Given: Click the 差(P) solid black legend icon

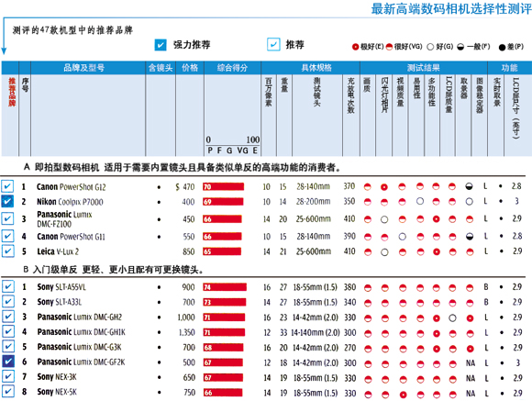Looking at the screenshot, I should 502,47.
